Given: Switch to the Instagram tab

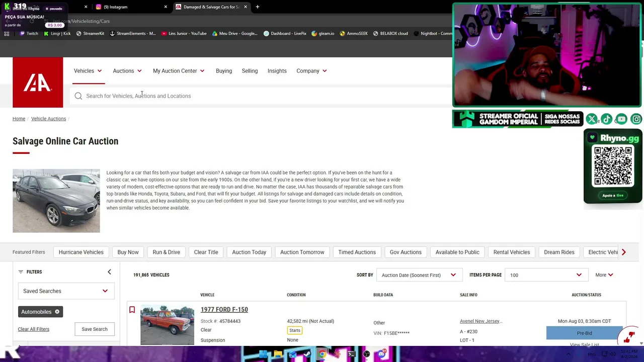Looking at the screenshot, I should click(x=130, y=7).
